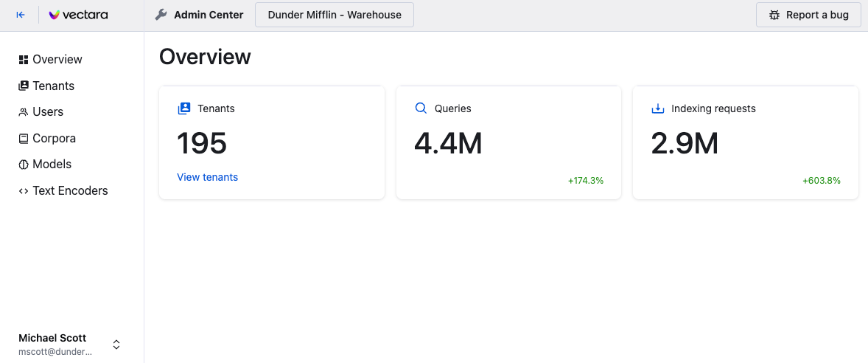
Task: Click the download icon on Indexing requests card
Action: coord(658,108)
